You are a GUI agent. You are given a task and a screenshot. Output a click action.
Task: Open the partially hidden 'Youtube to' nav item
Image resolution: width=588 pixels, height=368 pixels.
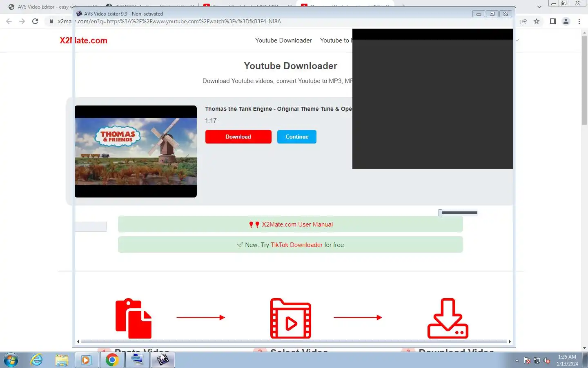[x=336, y=40]
